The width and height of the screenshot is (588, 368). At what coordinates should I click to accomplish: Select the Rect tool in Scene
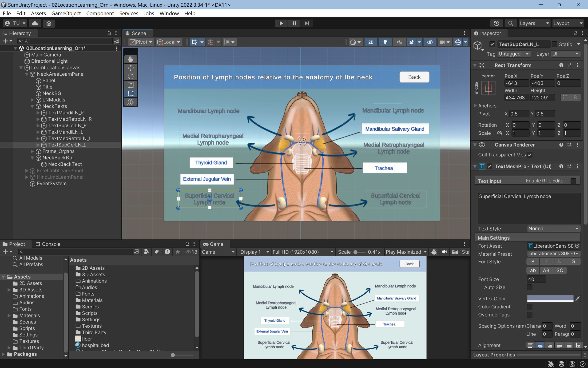[x=131, y=93]
